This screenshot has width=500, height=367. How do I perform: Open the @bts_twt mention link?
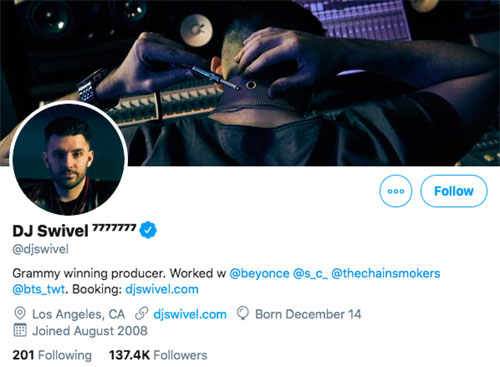tap(39, 289)
